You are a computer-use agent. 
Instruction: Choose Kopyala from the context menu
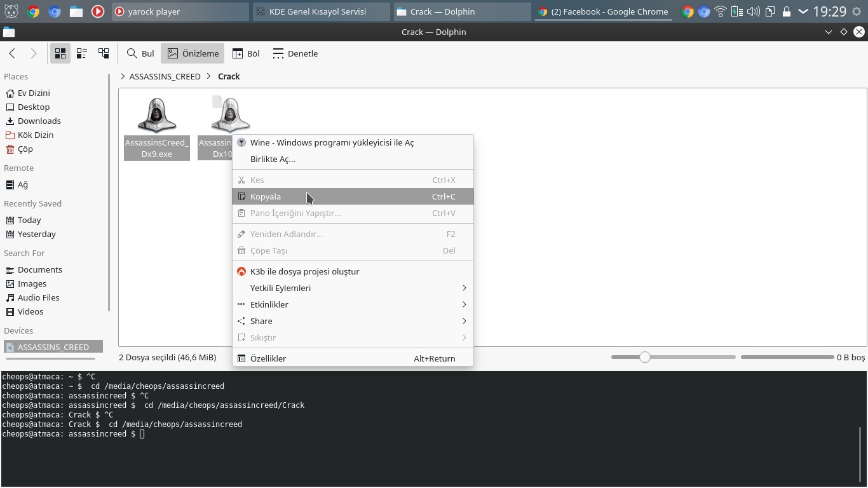tap(266, 196)
